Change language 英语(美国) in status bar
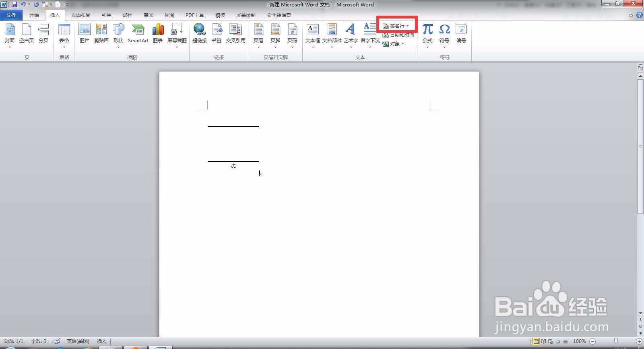The image size is (644, 349). tap(78, 341)
